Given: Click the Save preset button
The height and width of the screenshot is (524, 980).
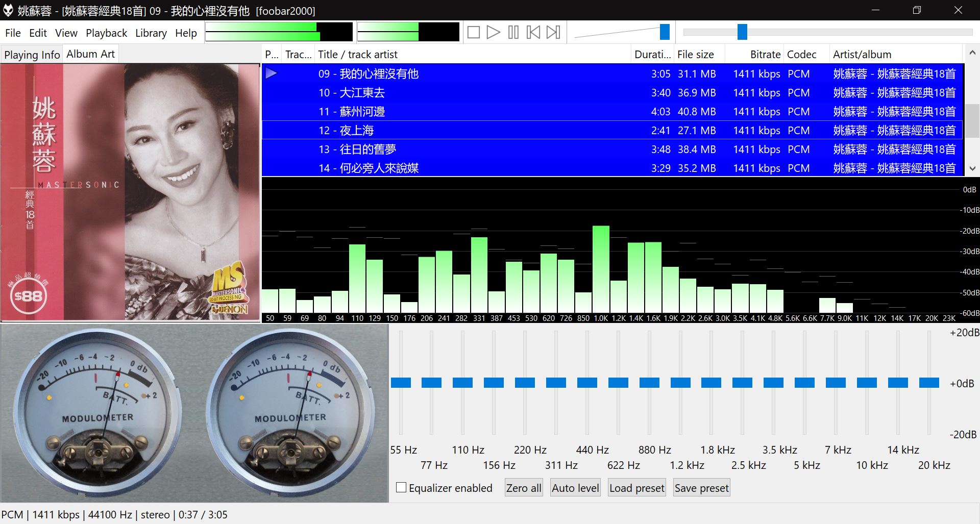Looking at the screenshot, I should point(701,488).
